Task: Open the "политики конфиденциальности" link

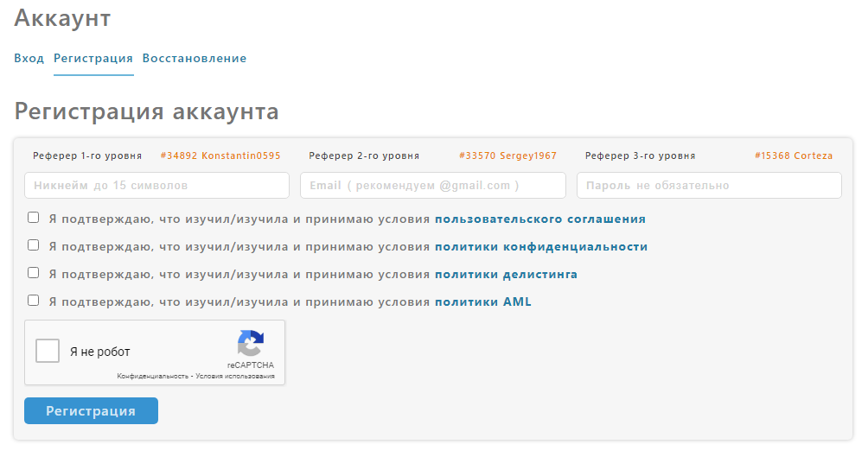Action: [540, 247]
